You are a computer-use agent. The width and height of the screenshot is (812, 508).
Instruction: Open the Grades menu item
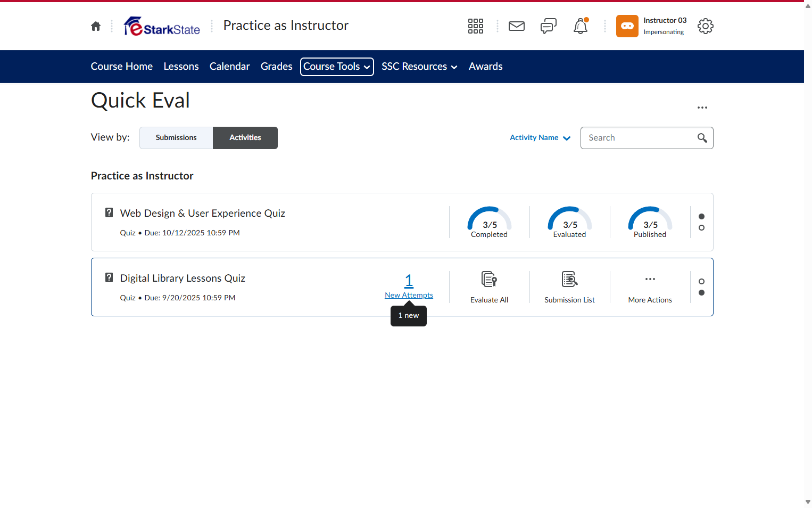[x=277, y=67]
